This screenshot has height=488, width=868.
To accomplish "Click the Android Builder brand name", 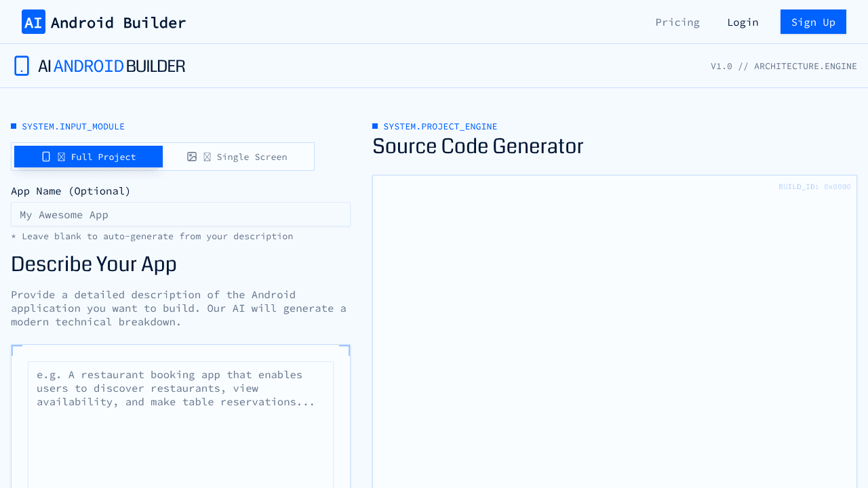I will click(118, 22).
